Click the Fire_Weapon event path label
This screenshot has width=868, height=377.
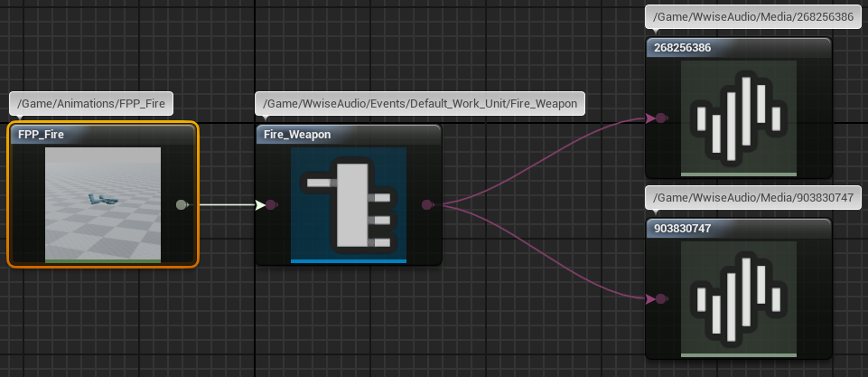coord(420,104)
